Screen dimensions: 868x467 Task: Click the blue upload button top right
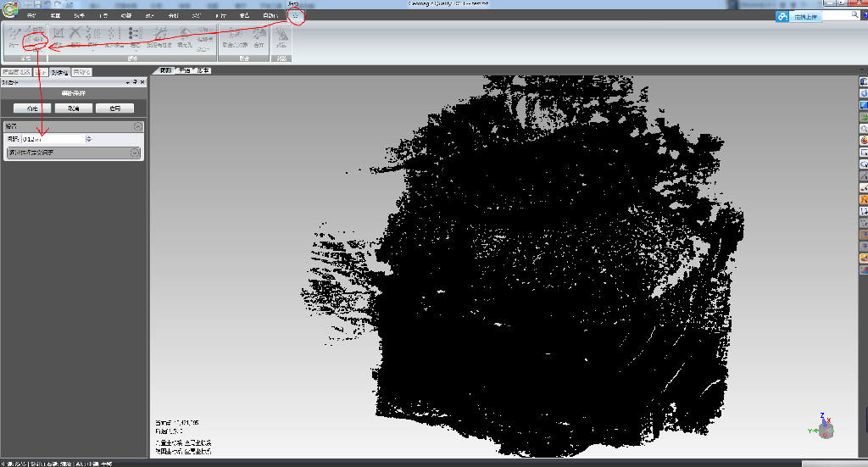click(x=805, y=17)
